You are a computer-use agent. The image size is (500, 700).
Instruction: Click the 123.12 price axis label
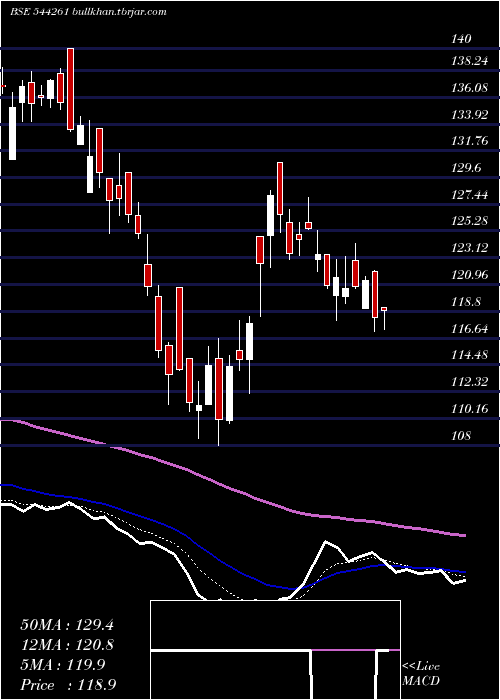pos(470,248)
